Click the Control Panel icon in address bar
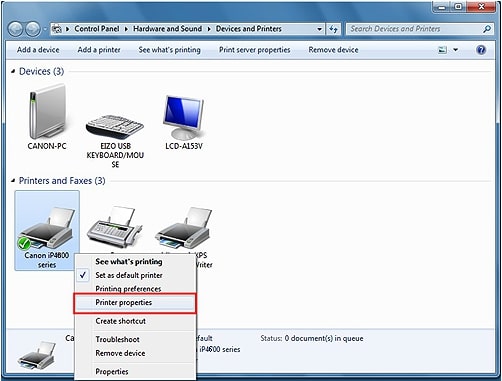The image size is (502, 381). click(57, 29)
